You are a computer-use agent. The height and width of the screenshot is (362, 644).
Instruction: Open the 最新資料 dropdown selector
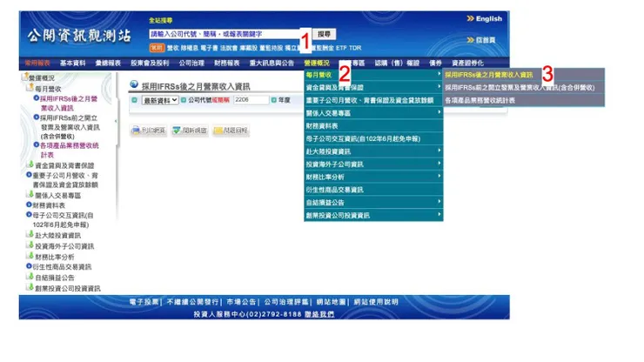(x=160, y=100)
